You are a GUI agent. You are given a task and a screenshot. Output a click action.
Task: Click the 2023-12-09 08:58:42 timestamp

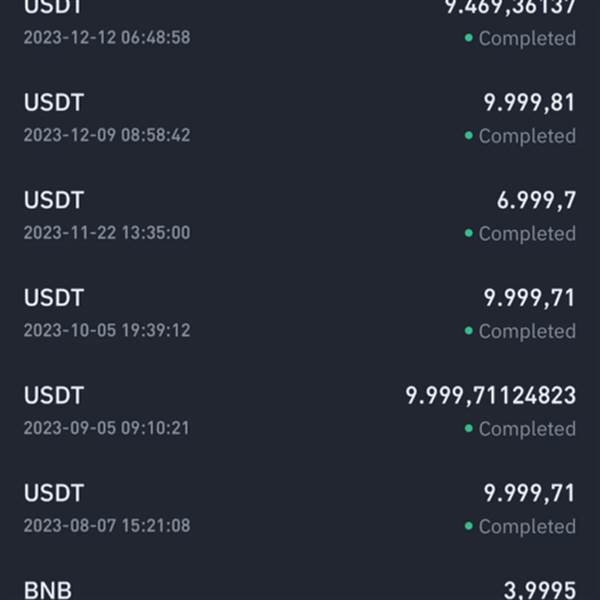(107, 135)
